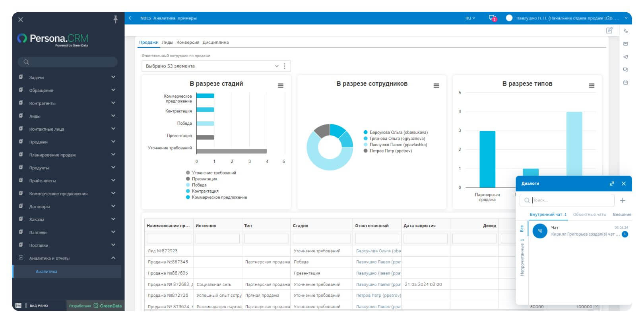Expand the Задачи menu section
Screen dimensions: 644x323
click(113, 77)
